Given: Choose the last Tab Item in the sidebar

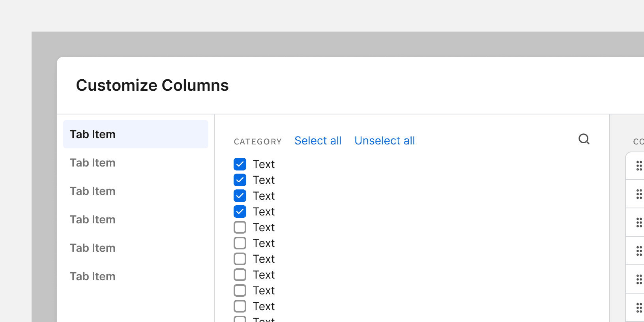Looking at the screenshot, I should click(x=93, y=276).
